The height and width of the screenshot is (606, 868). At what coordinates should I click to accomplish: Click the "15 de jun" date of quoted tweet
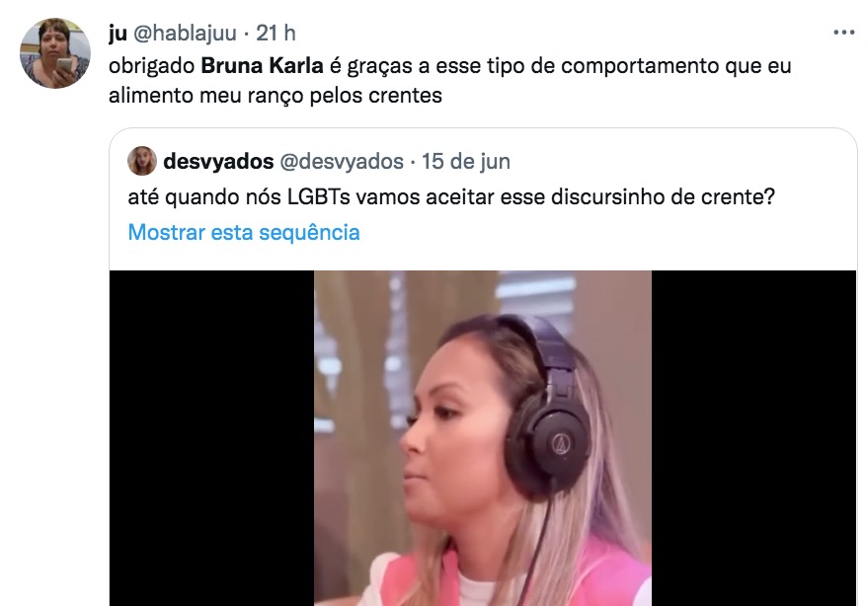click(466, 162)
